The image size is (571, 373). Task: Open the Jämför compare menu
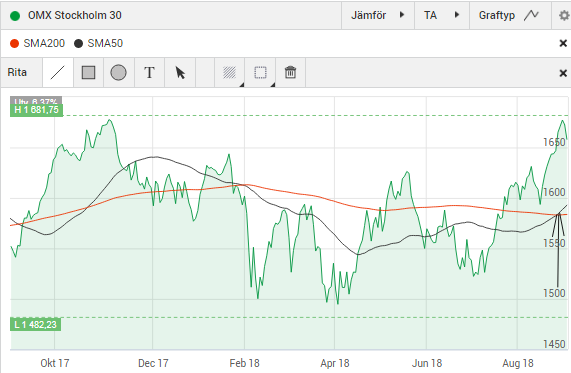[x=378, y=15]
